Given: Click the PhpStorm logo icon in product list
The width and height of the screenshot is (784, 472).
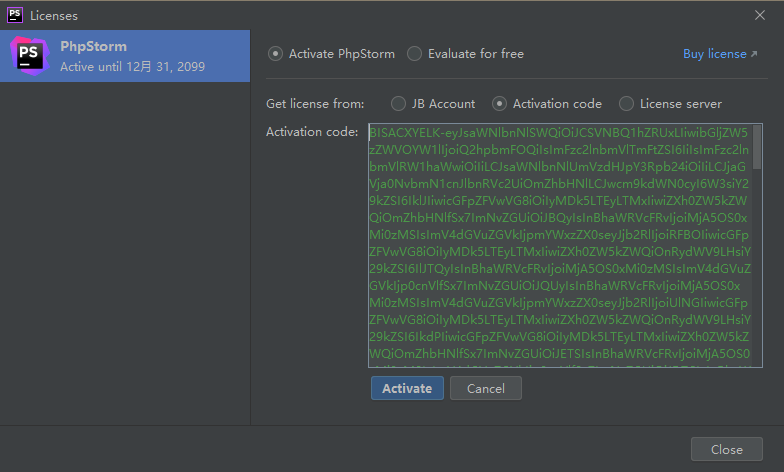Looking at the screenshot, I should tap(30, 56).
